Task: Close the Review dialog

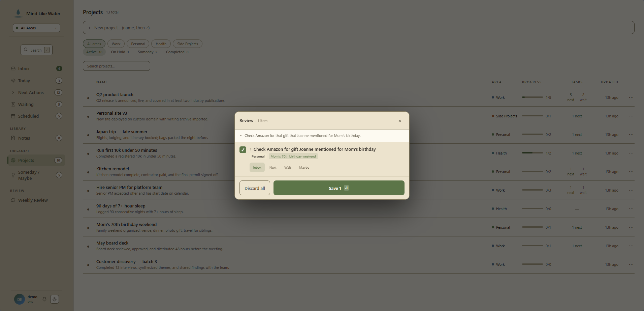Action: coord(400,121)
